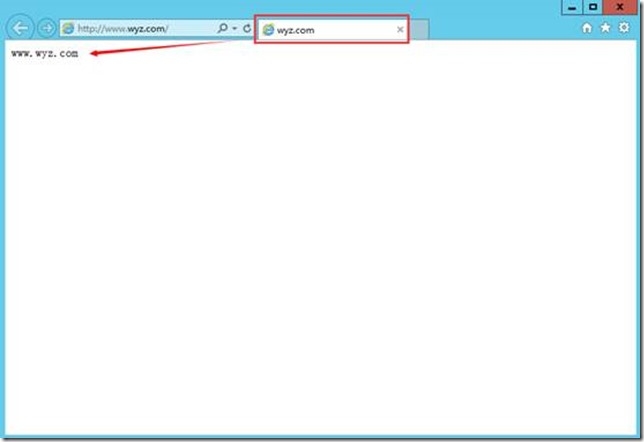The image size is (644, 442).
Task: Click the favicon on the wyz.com tab
Action: 268,30
